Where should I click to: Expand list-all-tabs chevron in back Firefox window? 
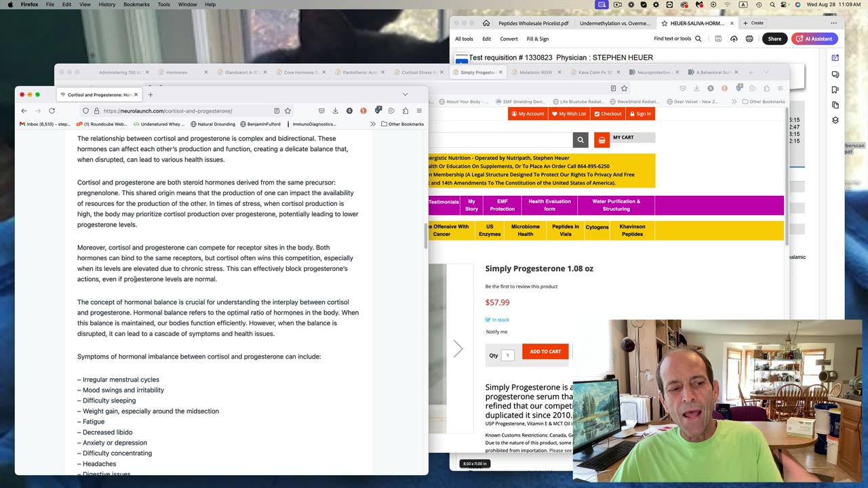[766, 72]
